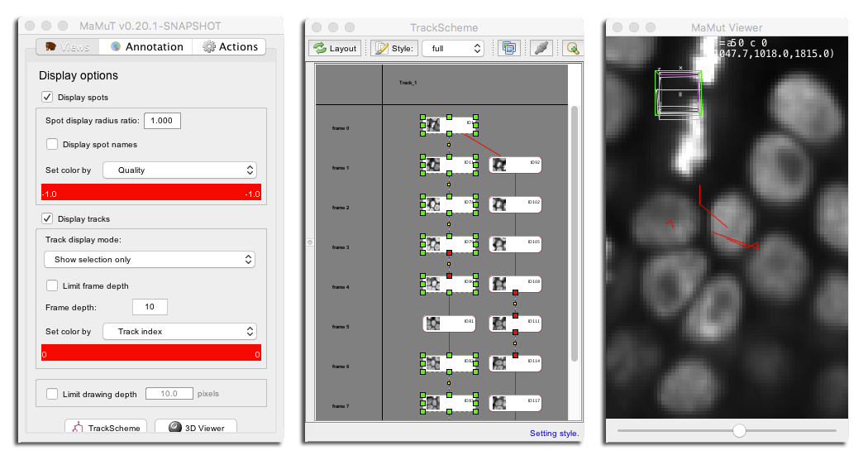The height and width of the screenshot is (465, 868).
Task: Open the 'Show selection only' track mode dropdown
Action: point(150,259)
